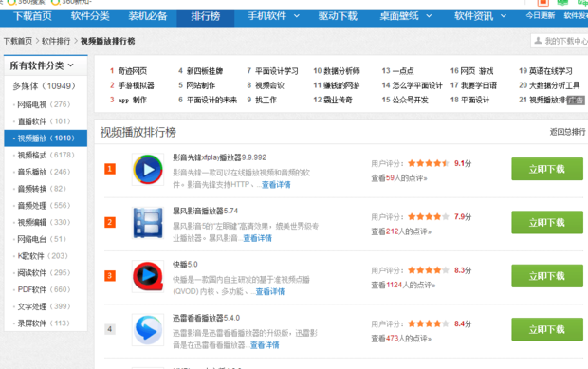The height and width of the screenshot is (369, 588).
Task: Click breadcrumb 软件排行
Action: click(56, 41)
